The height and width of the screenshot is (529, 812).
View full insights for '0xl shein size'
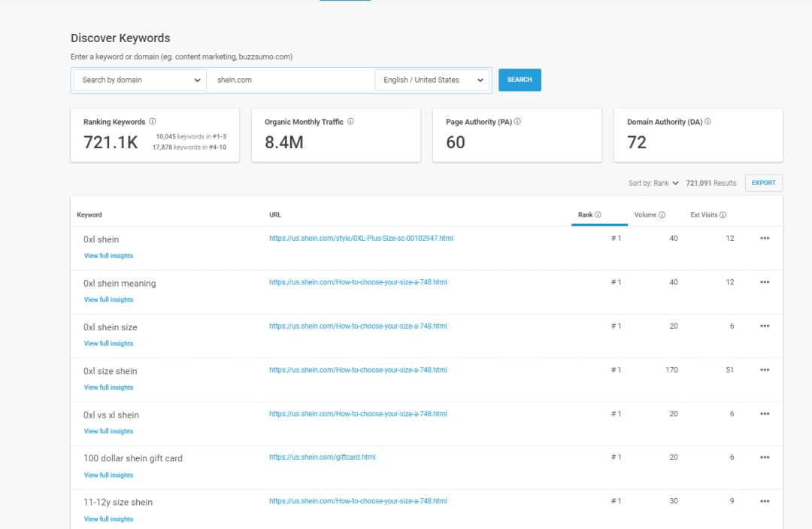(108, 344)
